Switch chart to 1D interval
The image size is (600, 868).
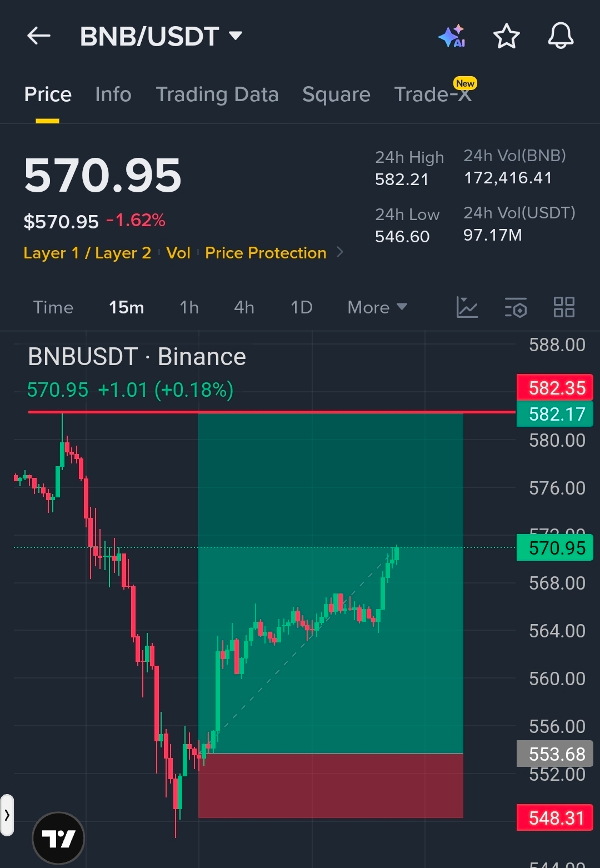coord(302,307)
